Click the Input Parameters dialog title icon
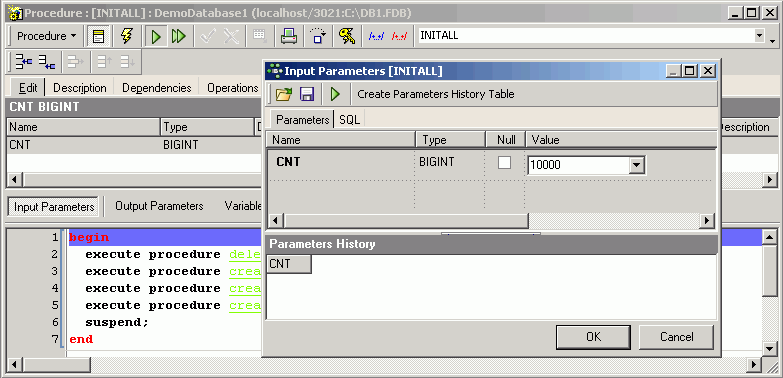This screenshot has width=783, height=378. point(275,71)
